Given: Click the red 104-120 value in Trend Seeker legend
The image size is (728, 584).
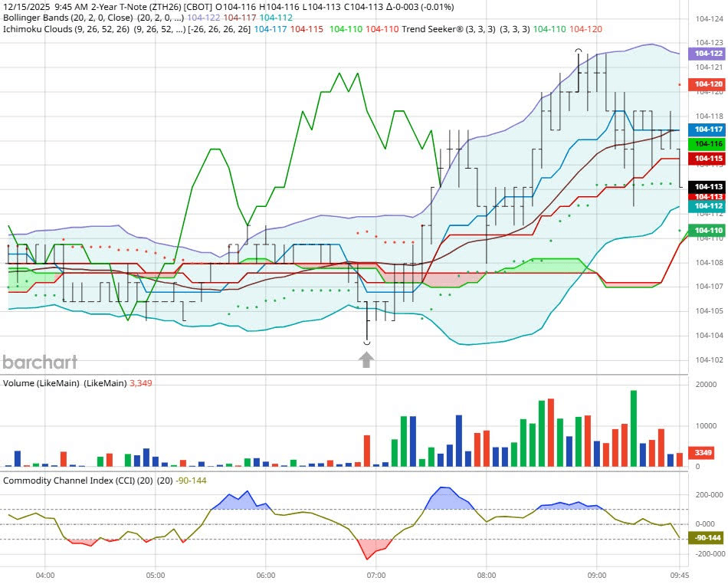Looking at the screenshot, I should tap(585, 29).
